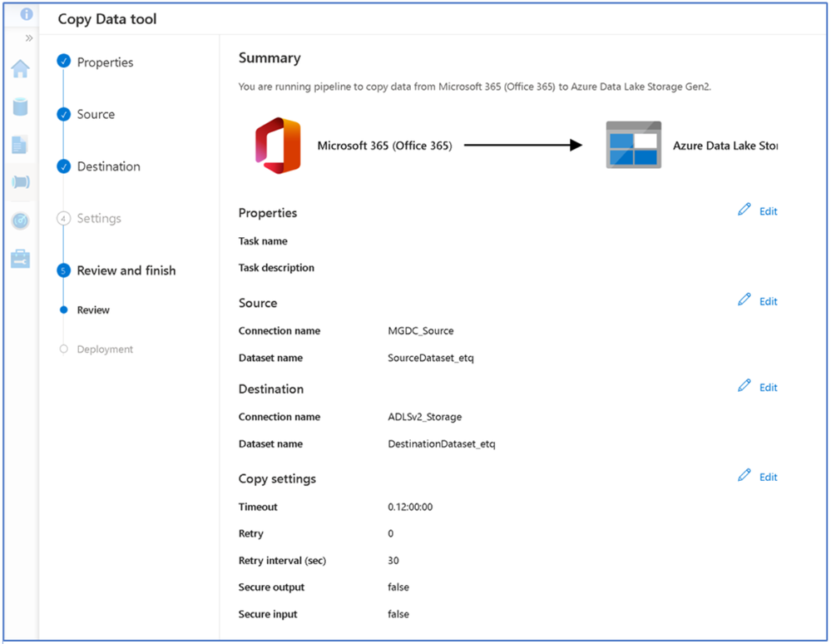
Task: Go to the Destination wizard step
Action: pos(109,166)
